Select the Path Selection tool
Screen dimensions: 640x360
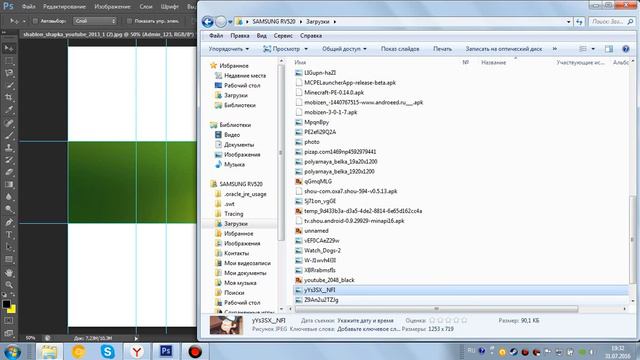pos(9,247)
